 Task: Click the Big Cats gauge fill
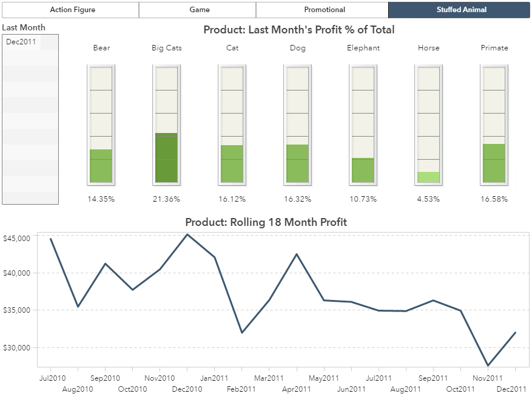(x=166, y=158)
